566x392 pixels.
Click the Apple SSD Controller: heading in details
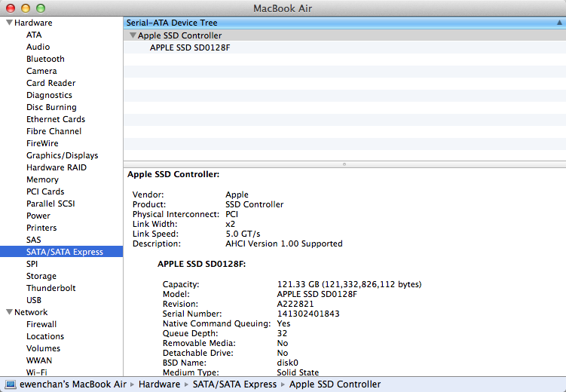[173, 174]
